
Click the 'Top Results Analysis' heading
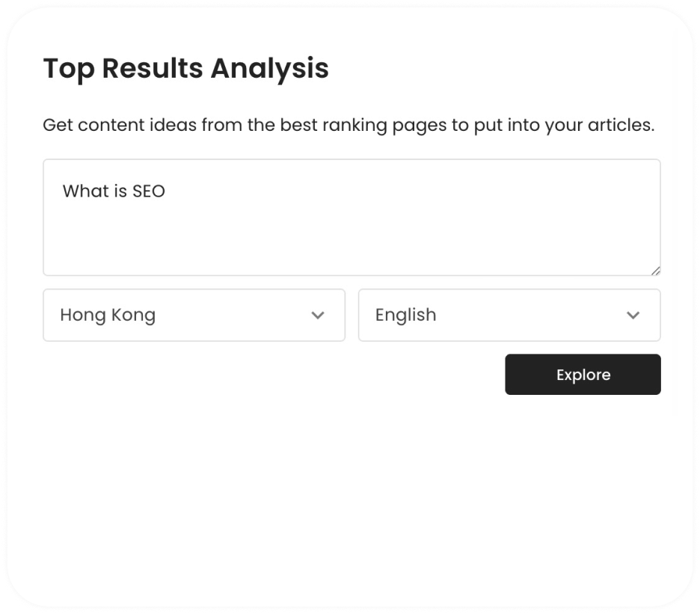click(185, 68)
